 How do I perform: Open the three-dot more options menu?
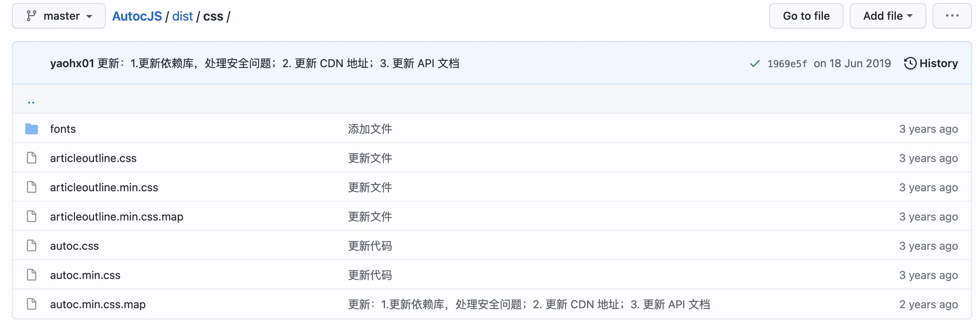(x=952, y=16)
